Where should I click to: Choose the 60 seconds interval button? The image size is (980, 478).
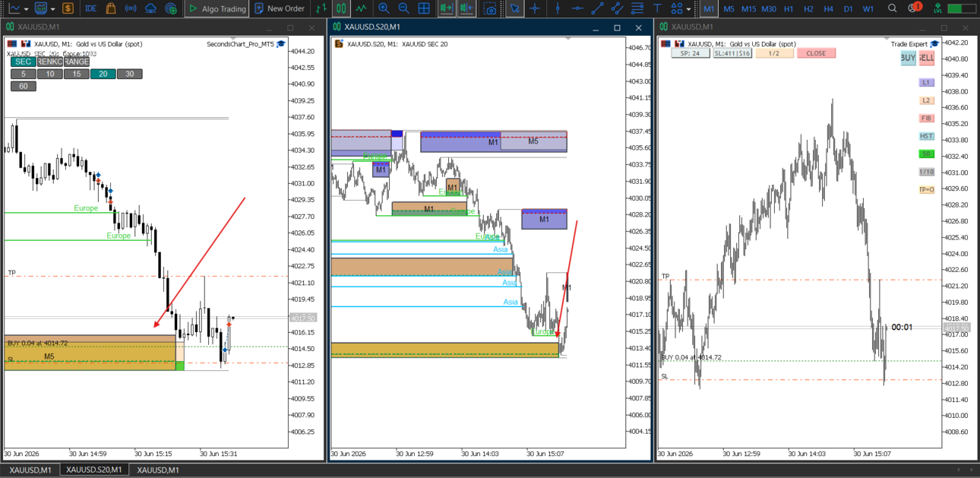coord(23,87)
